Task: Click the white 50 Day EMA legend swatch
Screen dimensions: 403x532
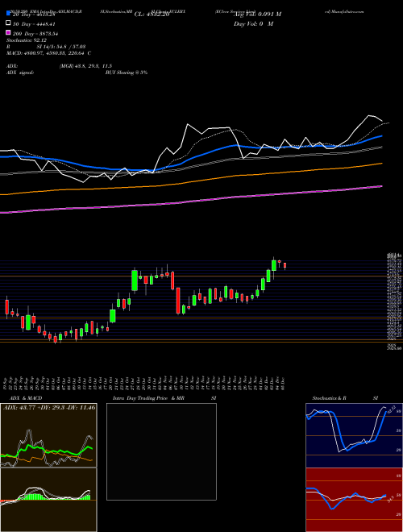Action: click(8, 23)
